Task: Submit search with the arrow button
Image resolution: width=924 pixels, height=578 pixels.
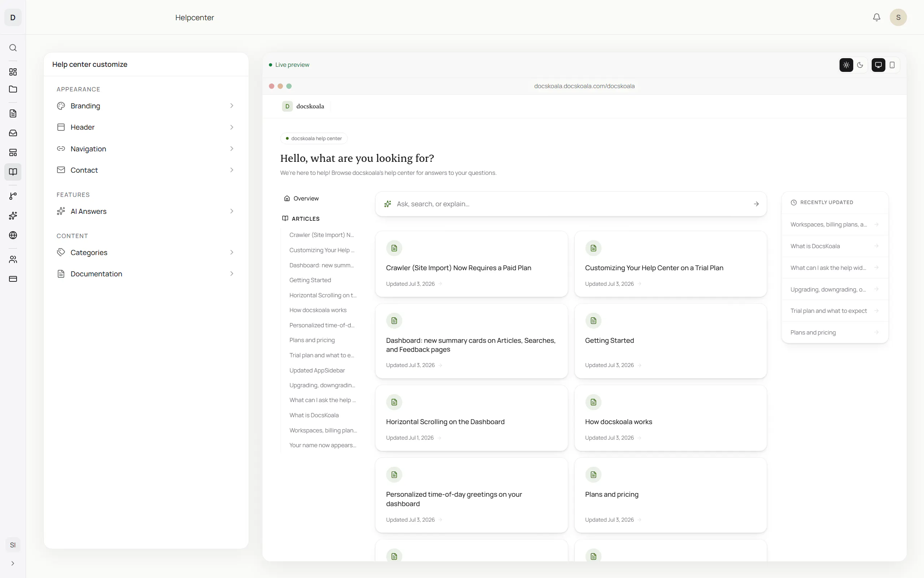Action: click(x=756, y=204)
